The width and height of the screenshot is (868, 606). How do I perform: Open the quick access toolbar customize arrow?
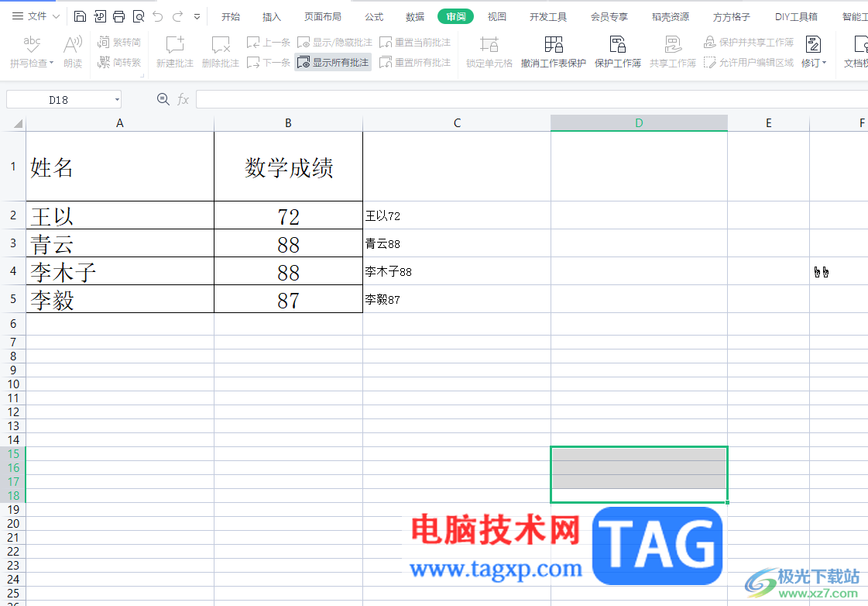tap(197, 16)
